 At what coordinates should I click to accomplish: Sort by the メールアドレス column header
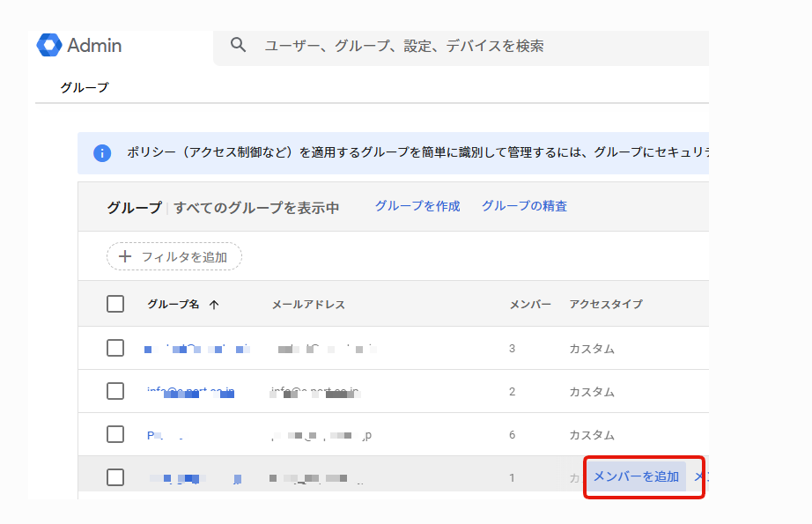(308, 305)
